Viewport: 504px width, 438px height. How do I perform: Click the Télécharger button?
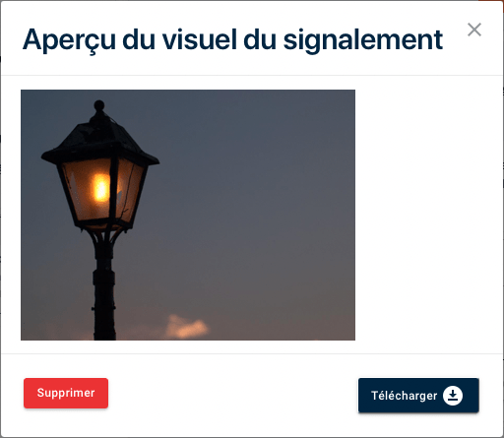point(418,396)
